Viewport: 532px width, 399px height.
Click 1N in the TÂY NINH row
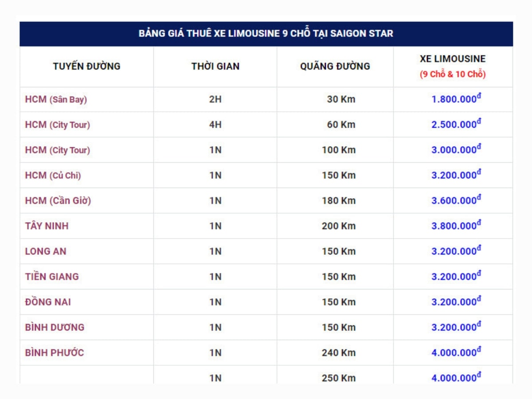pos(215,226)
